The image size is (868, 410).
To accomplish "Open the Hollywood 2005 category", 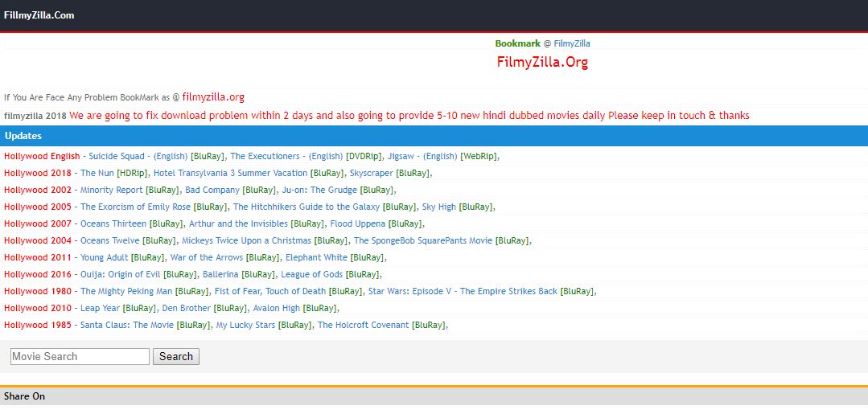I will click(38, 207).
